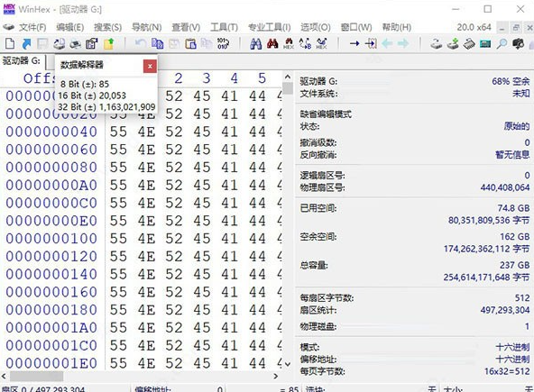This screenshot has height=392, width=534.
Task: Click the 物理扇区号 value 440,408,064
Action: click(505, 187)
